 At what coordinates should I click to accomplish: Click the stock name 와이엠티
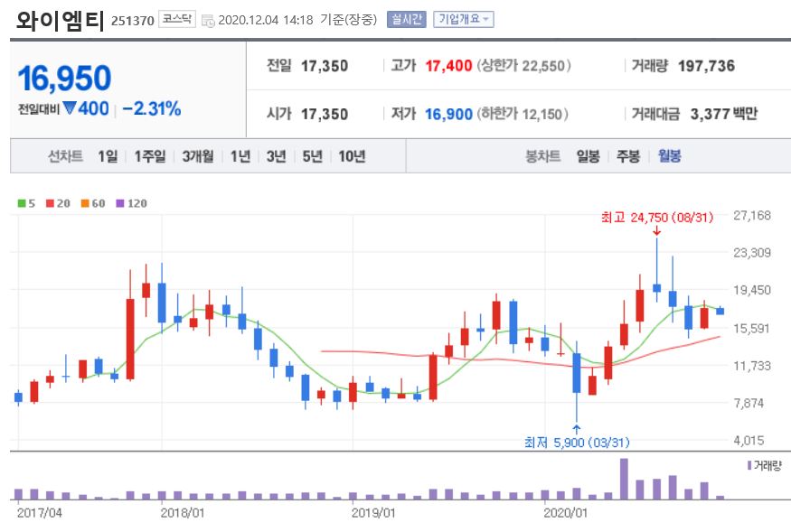click(60, 21)
